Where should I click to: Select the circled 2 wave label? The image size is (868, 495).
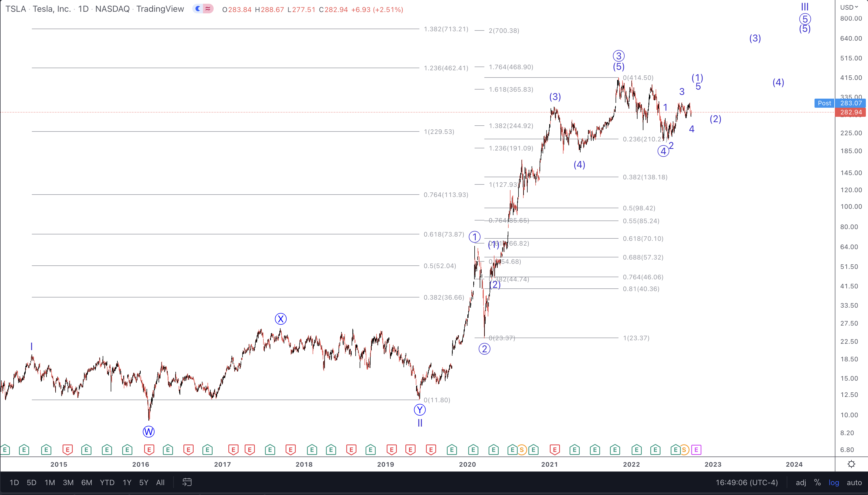(x=484, y=349)
